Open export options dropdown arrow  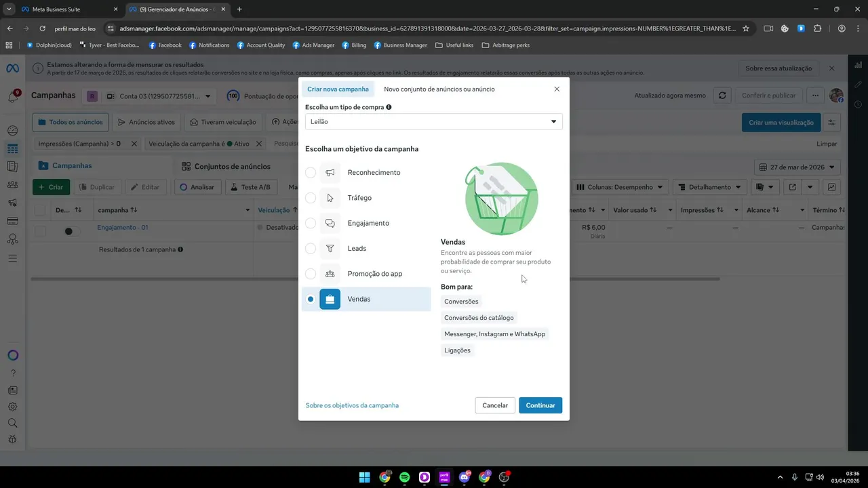pos(809,187)
